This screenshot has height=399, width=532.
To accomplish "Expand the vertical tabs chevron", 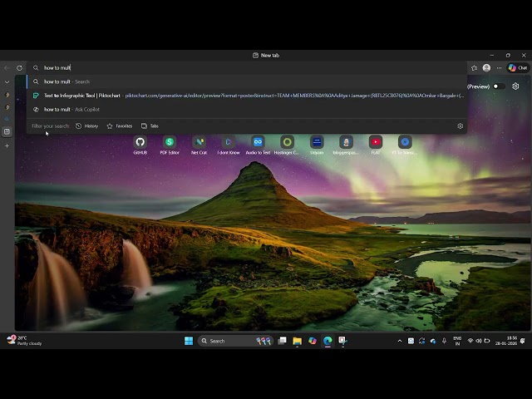I will pos(7,82).
